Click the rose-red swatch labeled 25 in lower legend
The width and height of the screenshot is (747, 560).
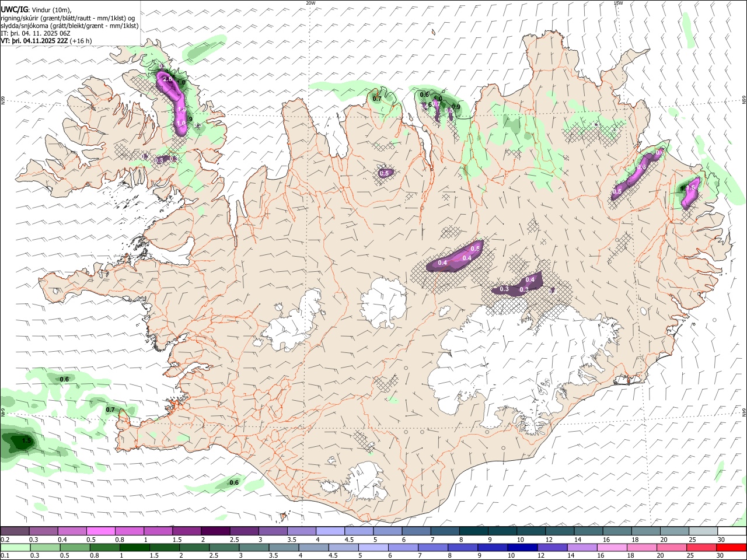[x=701, y=548]
